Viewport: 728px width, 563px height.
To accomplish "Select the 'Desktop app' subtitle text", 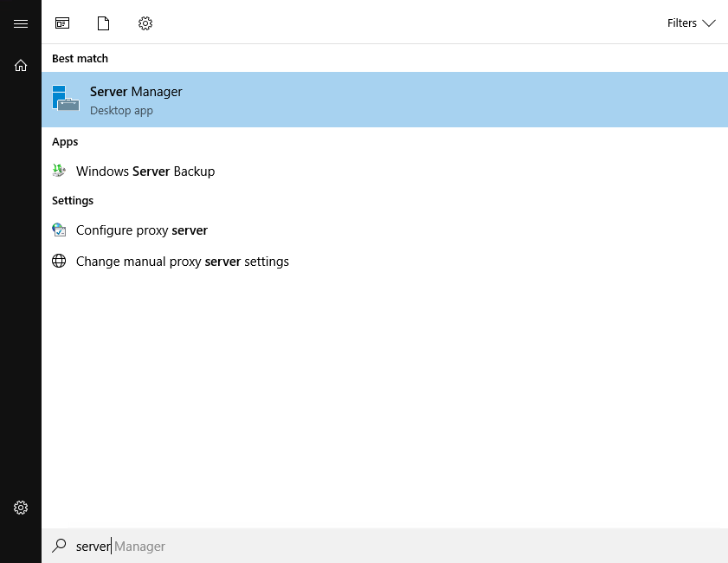I will tap(121, 111).
